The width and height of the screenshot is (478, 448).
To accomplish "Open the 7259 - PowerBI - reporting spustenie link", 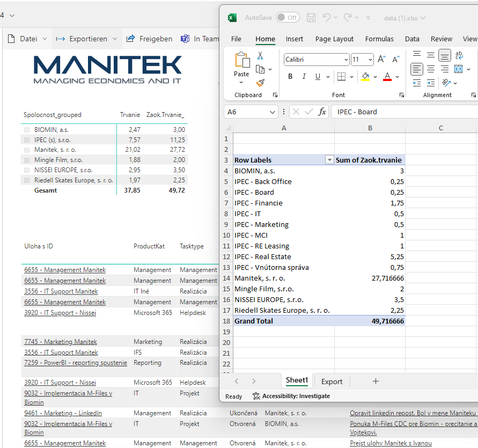I will click(x=76, y=363).
